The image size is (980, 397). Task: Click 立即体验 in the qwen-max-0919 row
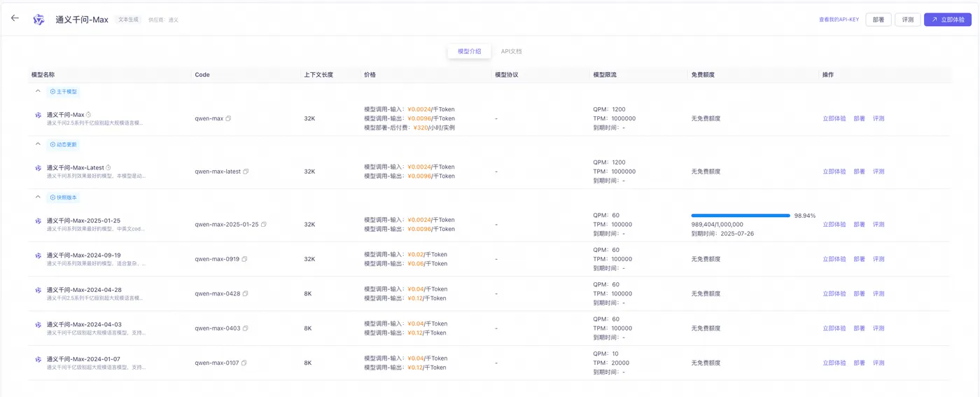[x=834, y=259]
